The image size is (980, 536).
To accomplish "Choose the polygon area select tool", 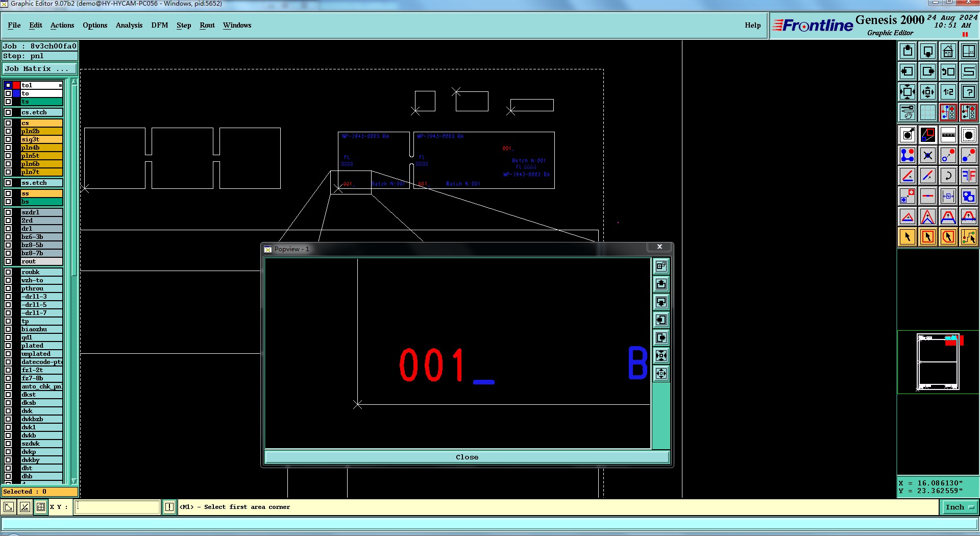I will (x=948, y=237).
